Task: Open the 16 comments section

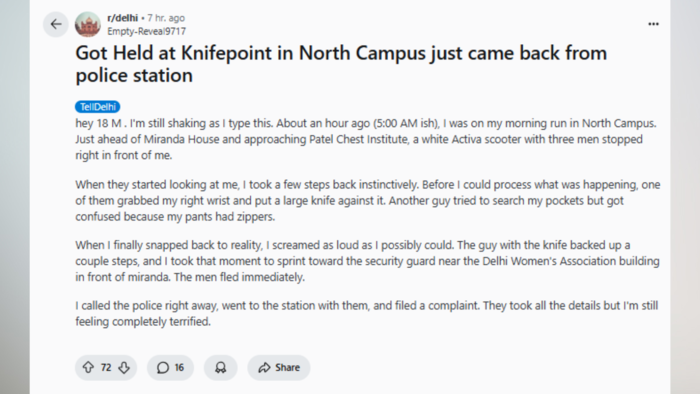Action: point(170,367)
